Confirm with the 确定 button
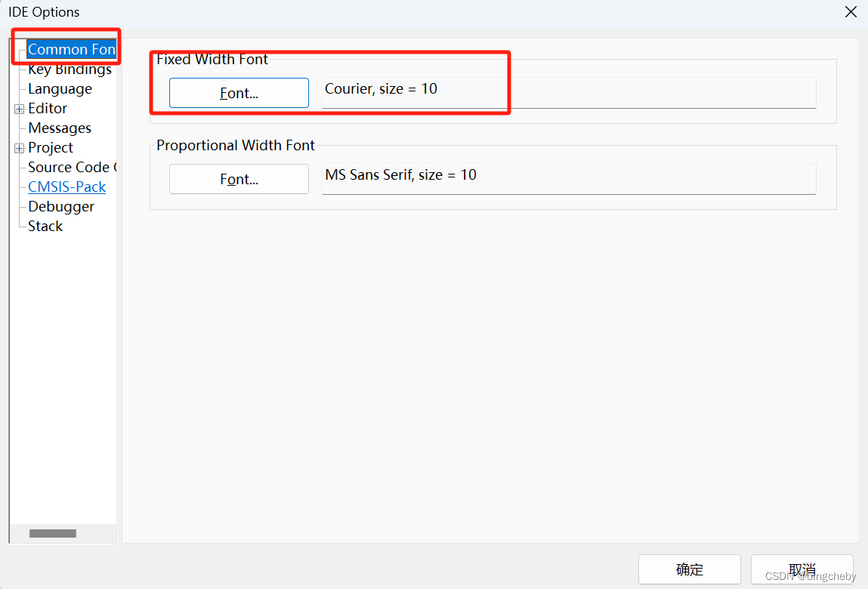The width and height of the screenshot is (868, 589). click(690, 569)
